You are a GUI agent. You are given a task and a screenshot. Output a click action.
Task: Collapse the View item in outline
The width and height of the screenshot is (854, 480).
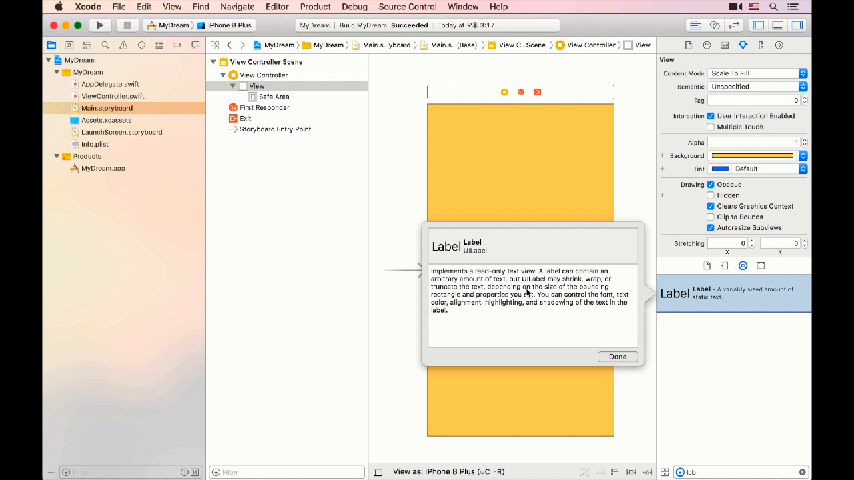pyautogui.click(x=233, y=86)
